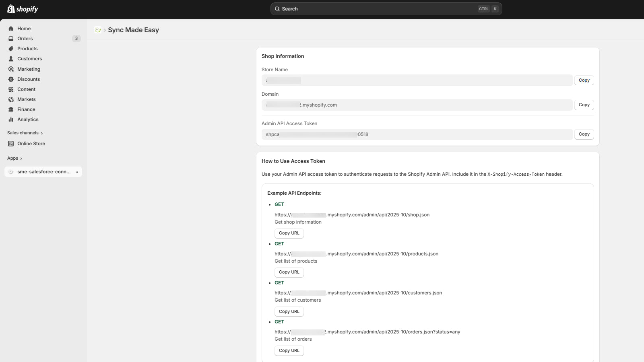This screenshot has height=362, width=644.
Task: Open Orders using its receipt icon
Action: (11, 38)
